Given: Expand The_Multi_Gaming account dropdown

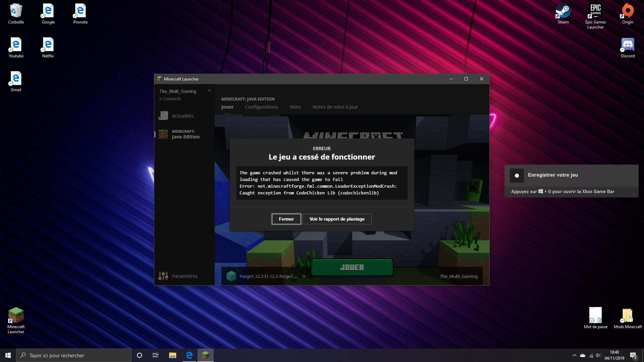Looking at the screenshot, I should coord(209,91).
